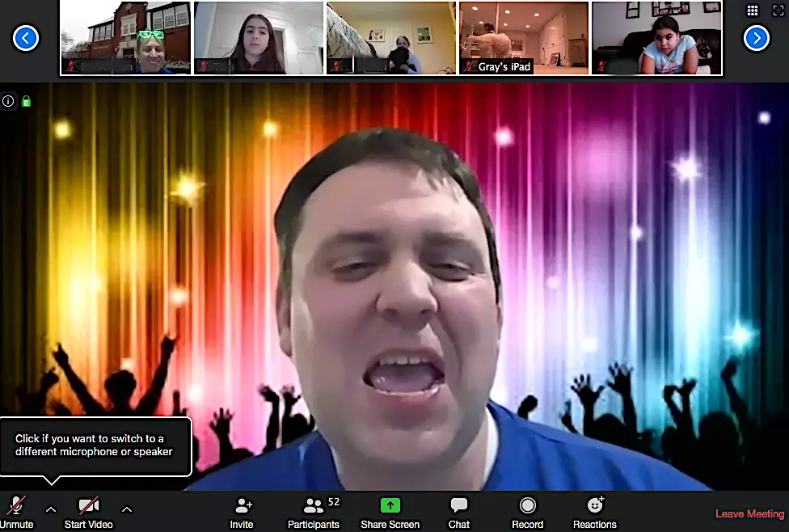789x532 pixels.
Task: Click Leave Meeting
Action: point(749,513)
